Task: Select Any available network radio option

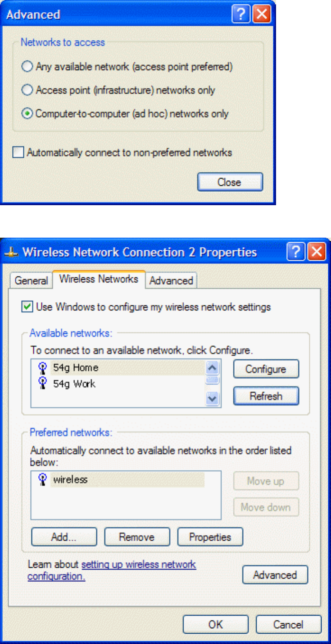Action: [x=28, y=67]
